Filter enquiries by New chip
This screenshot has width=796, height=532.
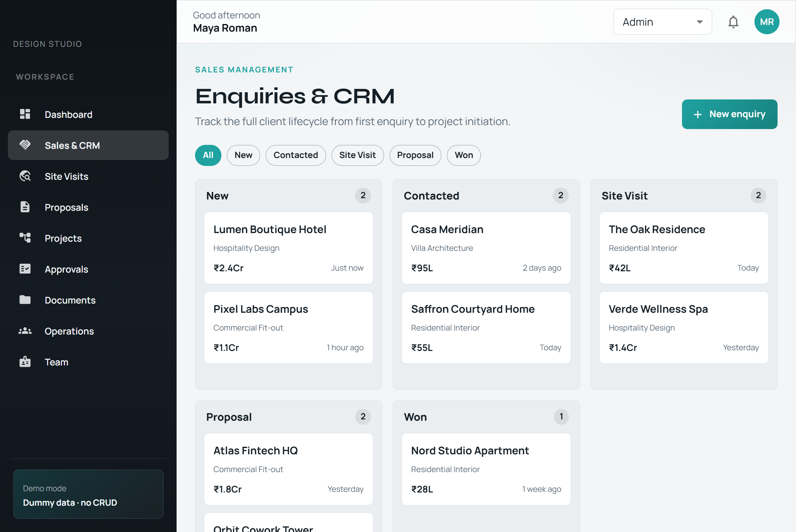coord(243,155)
